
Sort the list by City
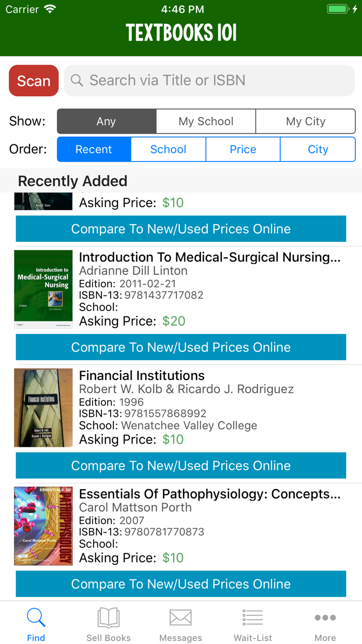tap(318, 149)
